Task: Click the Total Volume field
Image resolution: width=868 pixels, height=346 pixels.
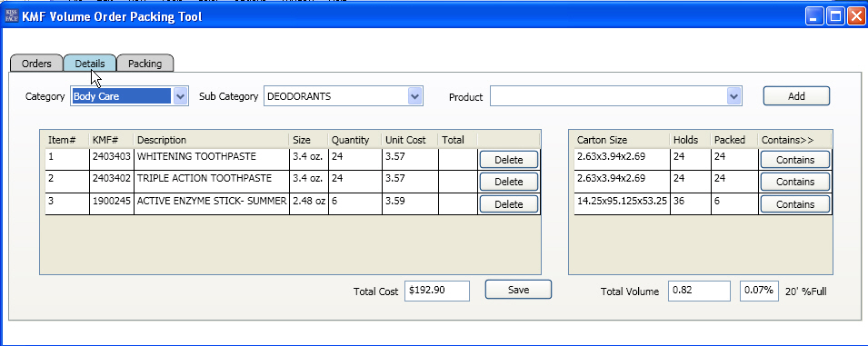Action: pyautogui.click(x=699, y=291)
